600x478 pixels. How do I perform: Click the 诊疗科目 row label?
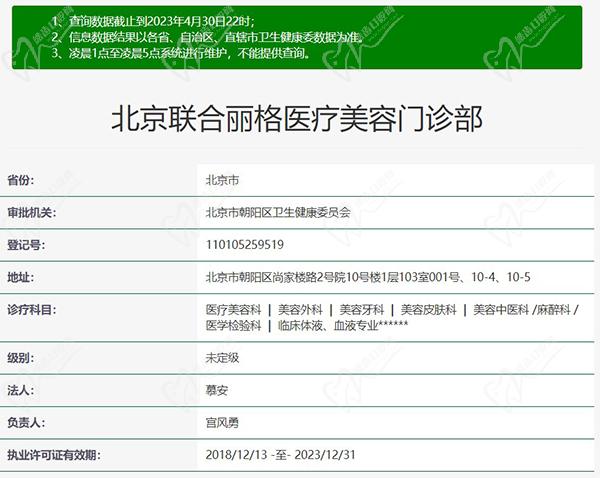(x=33, y=310)
